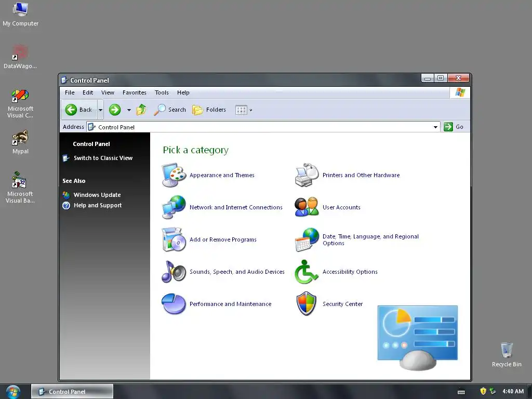
Task: Open Date, Time, Language, Regional icon
Action: pyautogui.click(x=307, y=240)
